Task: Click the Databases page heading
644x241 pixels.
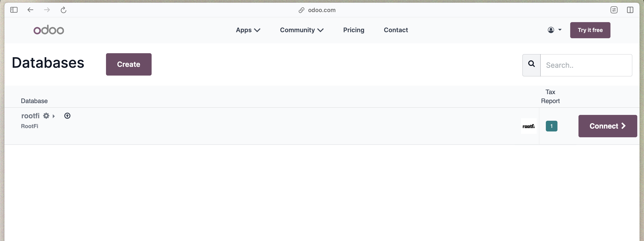Action: click(48, 63)
